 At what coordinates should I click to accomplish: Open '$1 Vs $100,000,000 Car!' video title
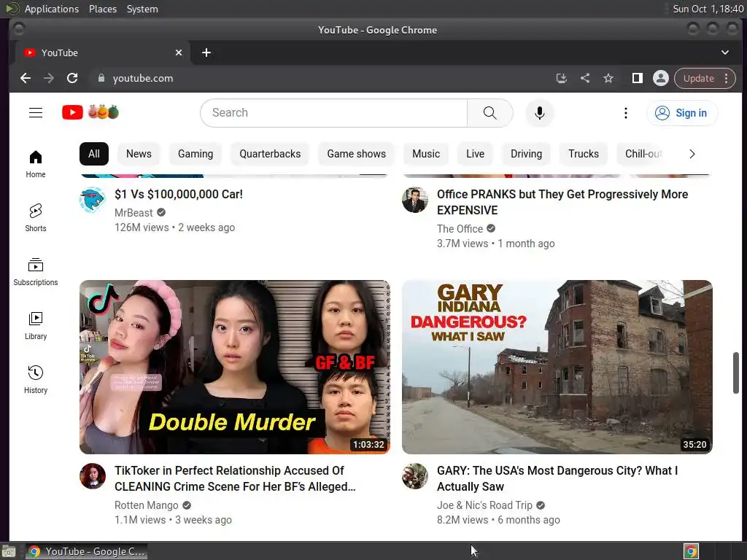(179, 194)
